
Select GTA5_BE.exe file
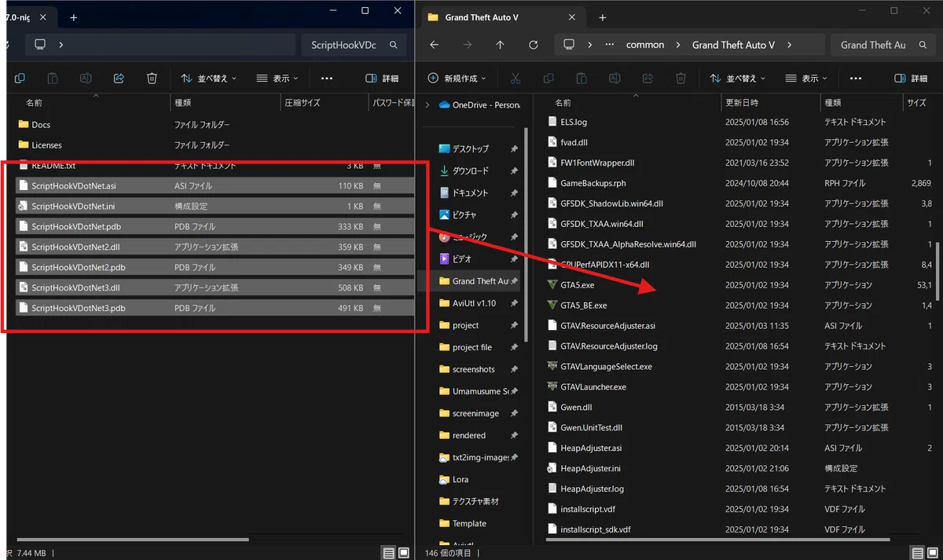tap(583, 306)
